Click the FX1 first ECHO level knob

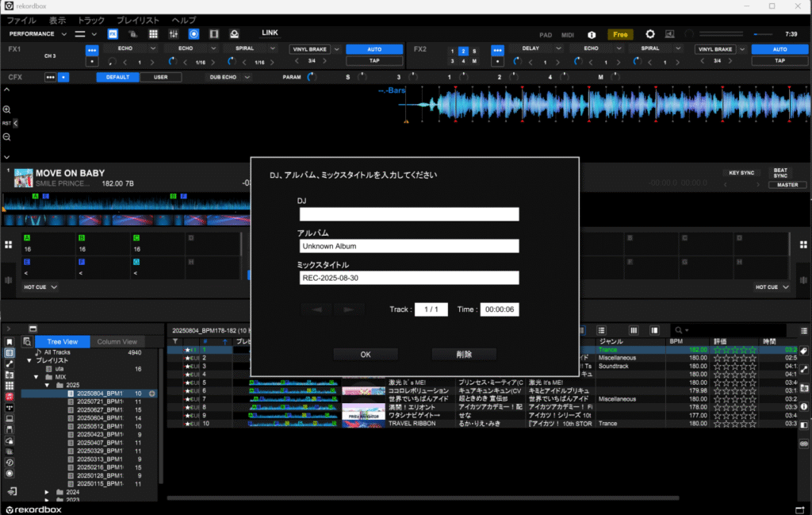[112, 62]
